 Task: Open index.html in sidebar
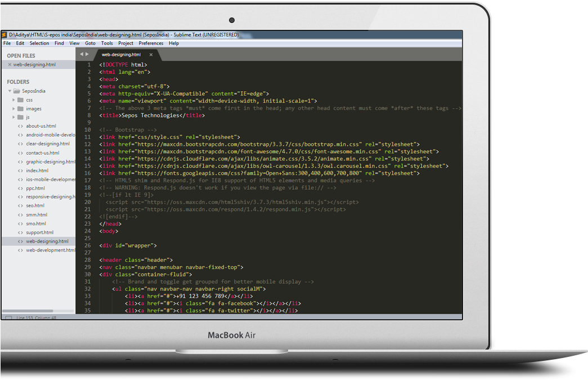click(37, 171)
